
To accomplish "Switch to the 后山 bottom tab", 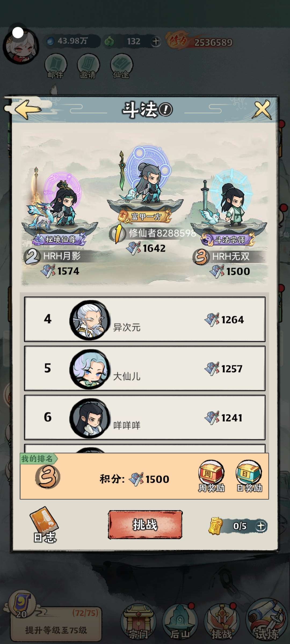I will tap(180, 622).
